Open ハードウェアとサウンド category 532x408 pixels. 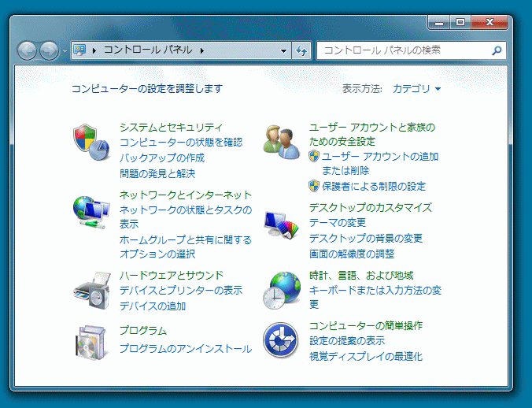click(x=172, y=275)
